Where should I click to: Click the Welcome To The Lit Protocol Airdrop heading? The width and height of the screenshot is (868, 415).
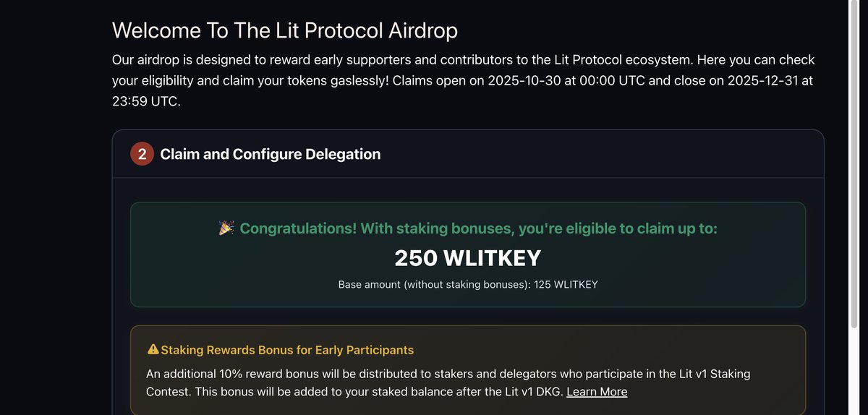[285, 30]
